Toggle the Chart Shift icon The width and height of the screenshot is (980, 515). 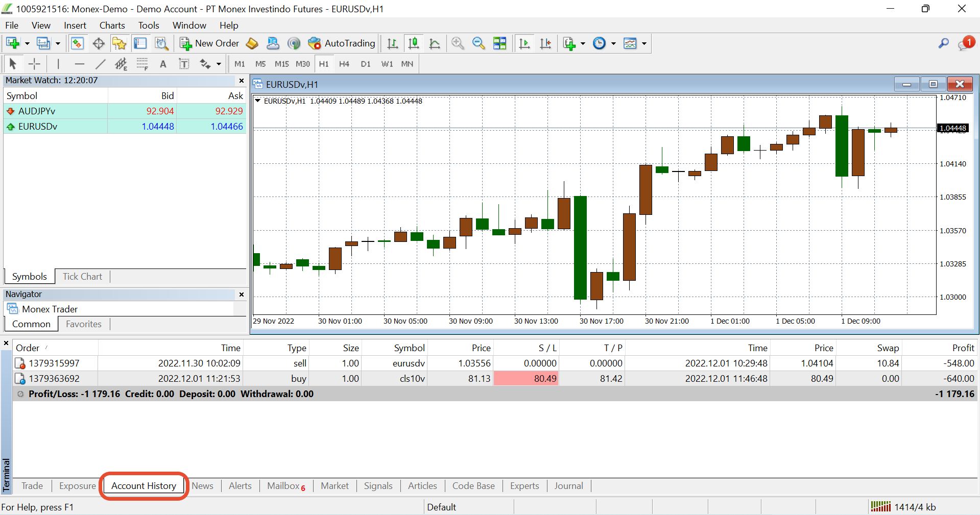point(546,43)
